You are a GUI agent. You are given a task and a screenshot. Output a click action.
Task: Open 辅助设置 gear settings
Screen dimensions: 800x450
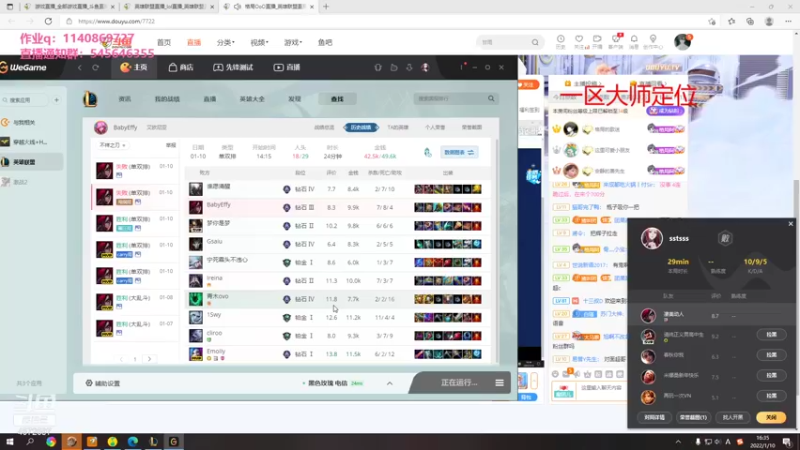[103, 383]
